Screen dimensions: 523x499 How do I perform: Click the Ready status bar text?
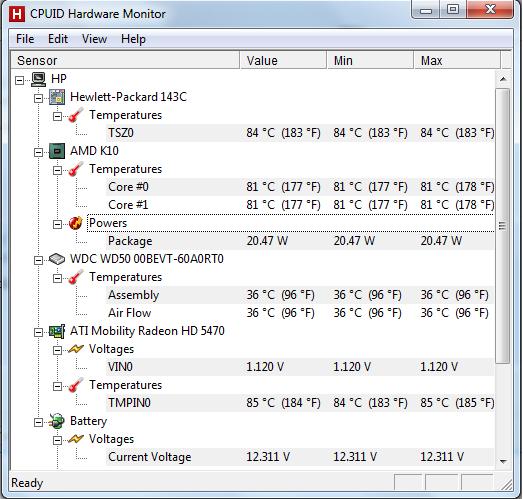(x=27, y=483)
